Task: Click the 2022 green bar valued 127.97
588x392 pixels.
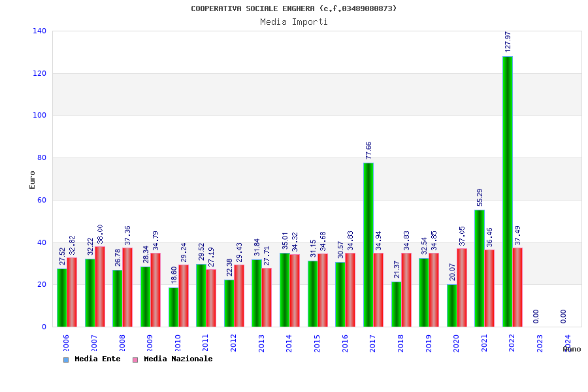Action: tap(508, 191)
